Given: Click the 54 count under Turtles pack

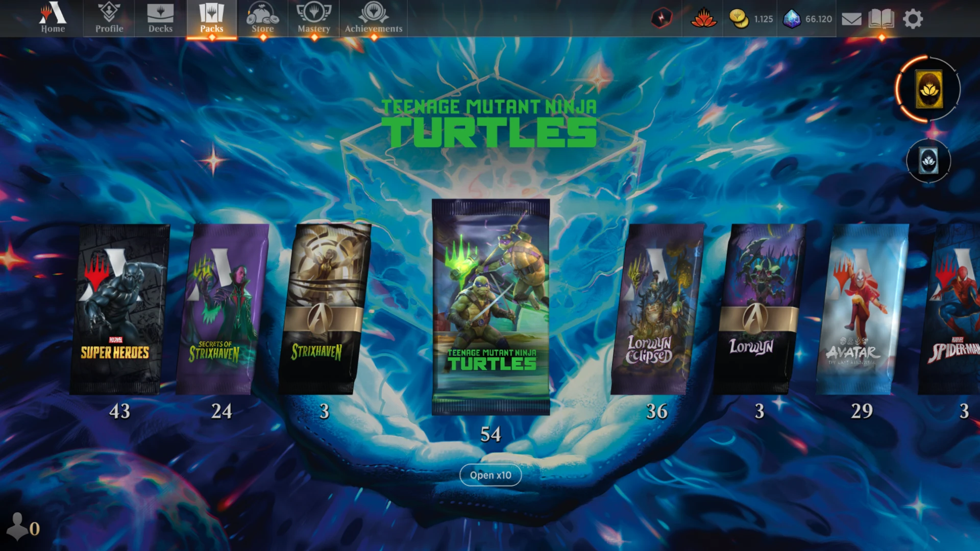Looking at the screenshot, I should tap(491, 434).
